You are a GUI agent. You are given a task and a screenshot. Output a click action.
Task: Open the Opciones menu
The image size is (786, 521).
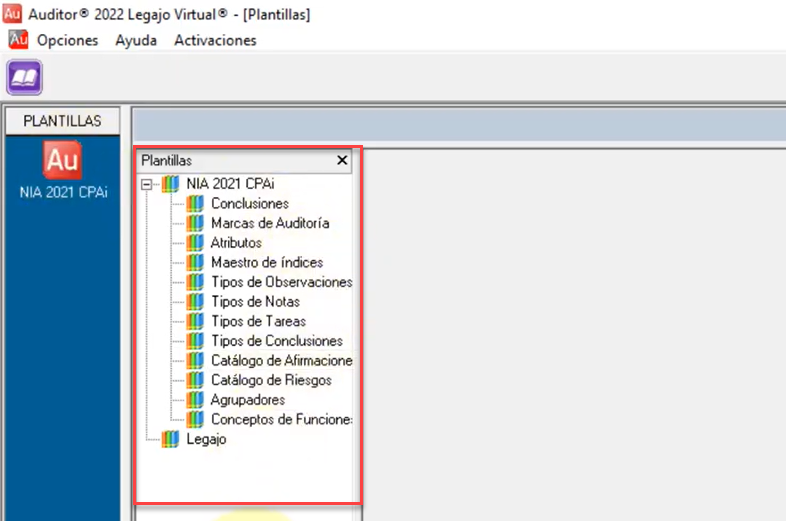pyautogui.click(x=68, y=40)
